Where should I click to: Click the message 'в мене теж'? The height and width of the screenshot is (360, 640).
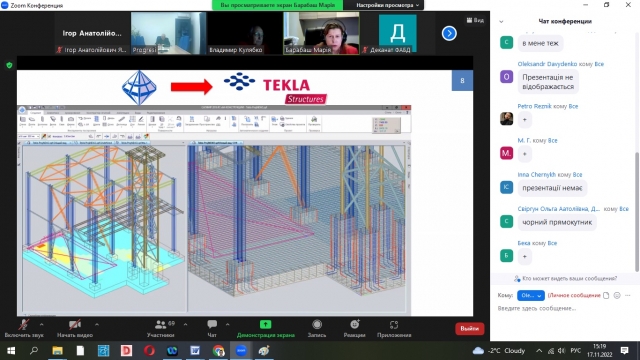click(540, 43)
